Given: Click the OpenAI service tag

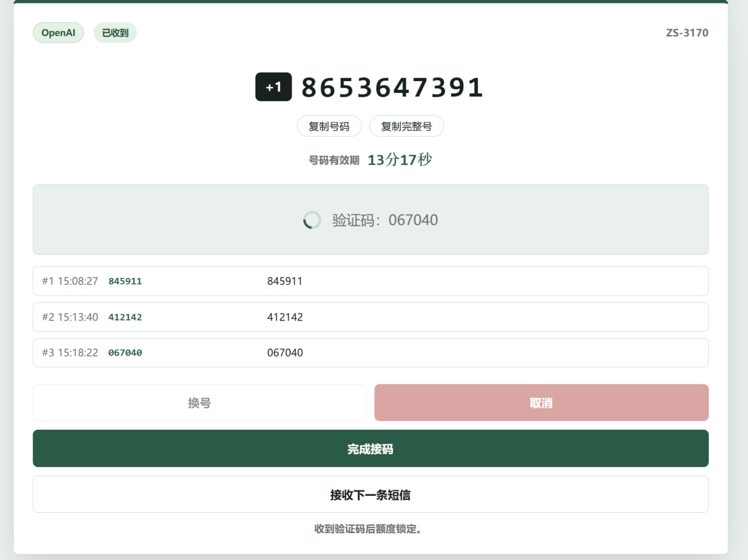Looking at the screenshot, I should pos(58,33).
